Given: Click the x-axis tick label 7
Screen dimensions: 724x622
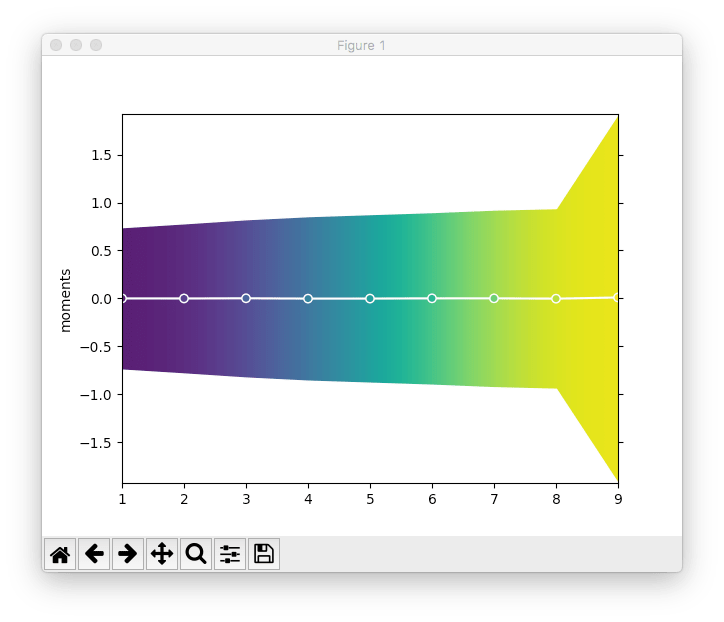Looking at the screenshot, I should pyautogui.click(x=494, y=499).
